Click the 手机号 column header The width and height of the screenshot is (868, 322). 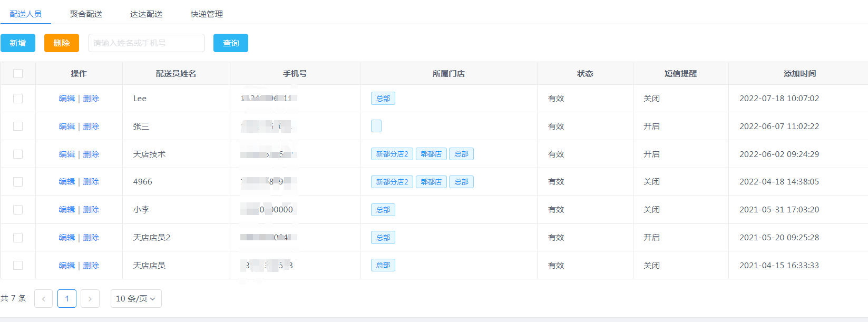tap(295, 74)
